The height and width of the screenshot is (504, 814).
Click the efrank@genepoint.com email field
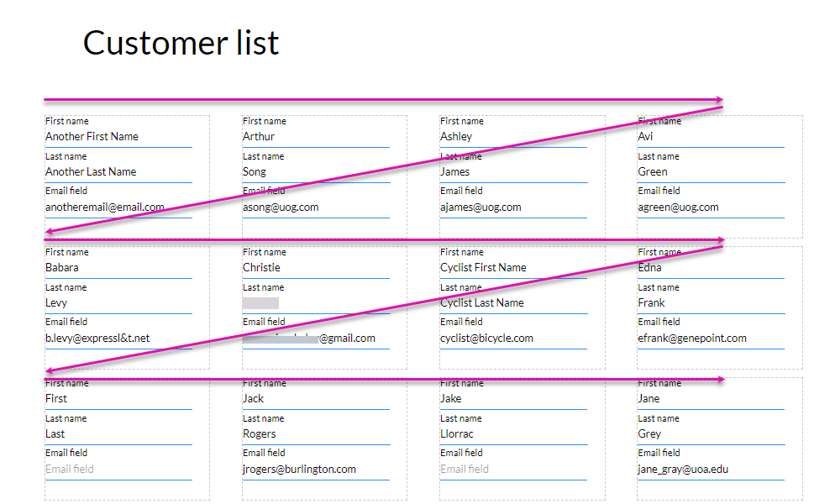point(710,339)
